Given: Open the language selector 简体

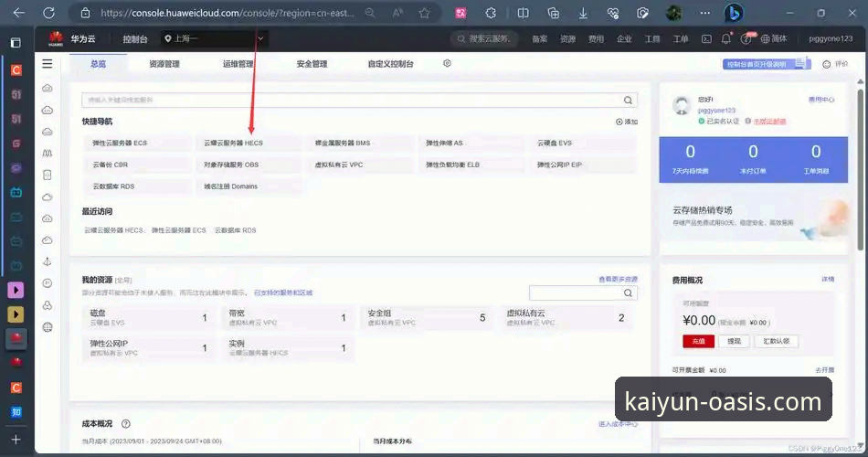Looking at the screenshot, I should [x=774, y=38].
